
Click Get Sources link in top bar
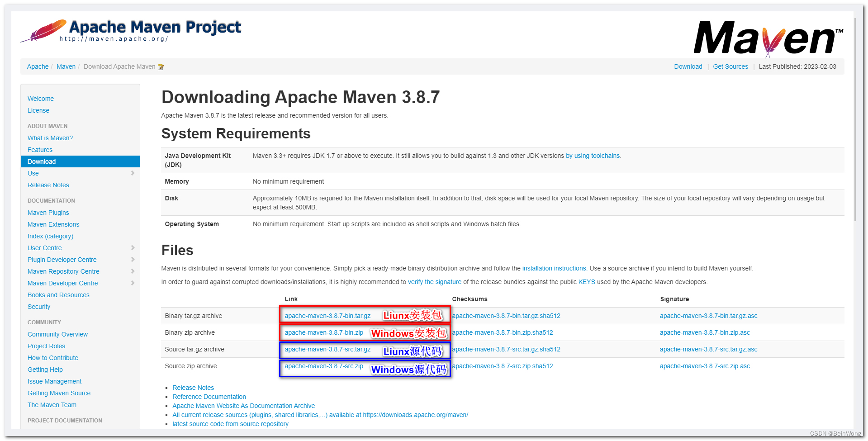pos(730,66)
